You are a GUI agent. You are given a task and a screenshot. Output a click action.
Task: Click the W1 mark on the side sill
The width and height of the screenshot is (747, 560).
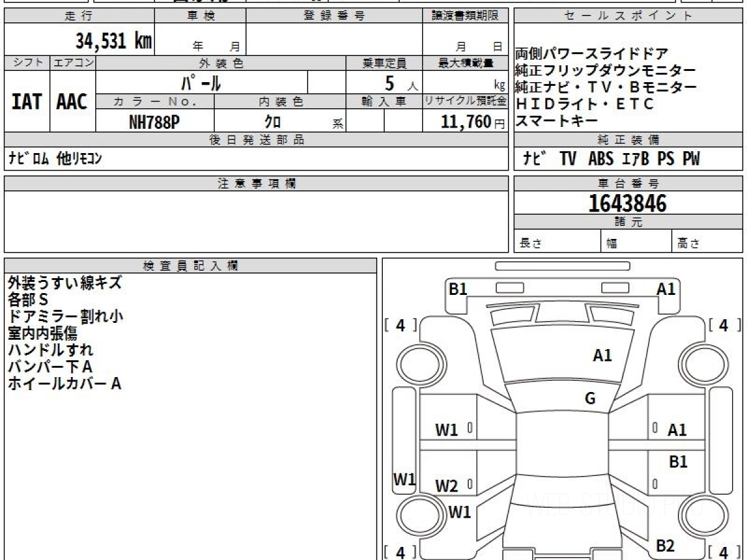[x=404, y=479]
